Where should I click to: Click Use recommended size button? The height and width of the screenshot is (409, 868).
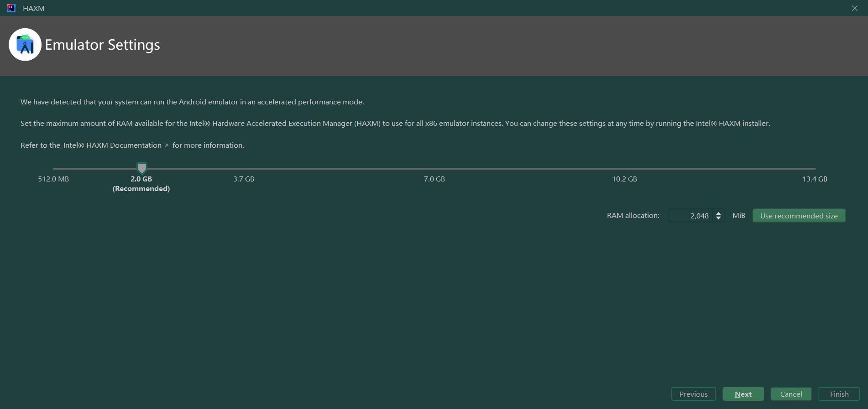click(x=799, y=216)
